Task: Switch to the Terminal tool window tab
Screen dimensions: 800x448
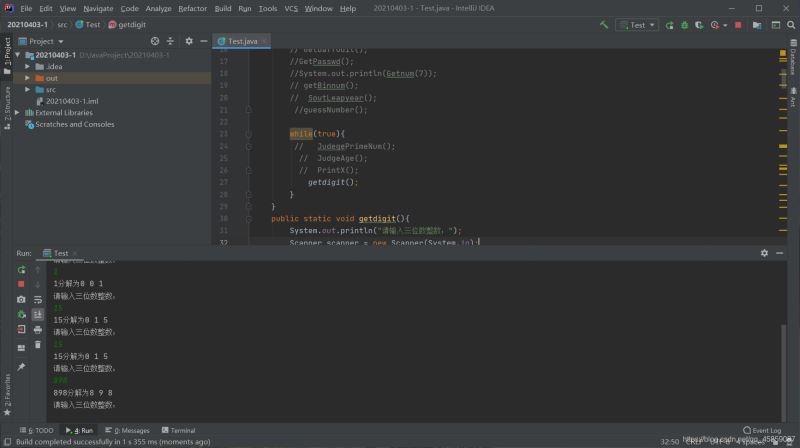Action: click(x=178, y=430)
